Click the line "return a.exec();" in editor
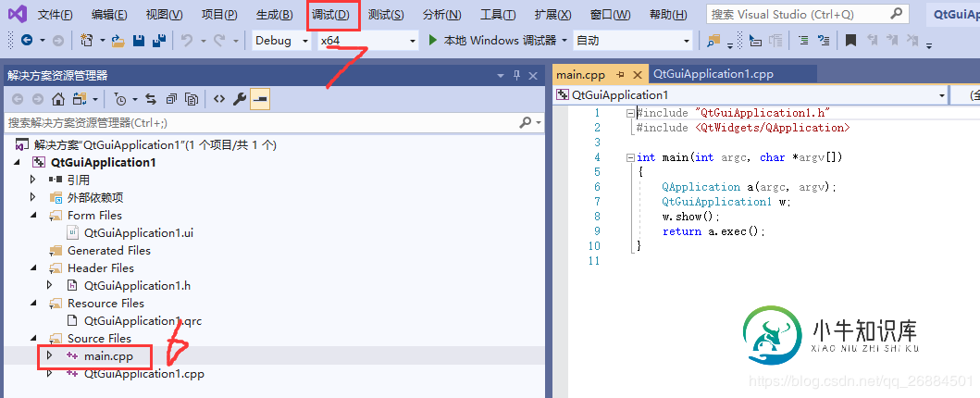The width and height of the screenshot is (980, 398). (713, 231)
